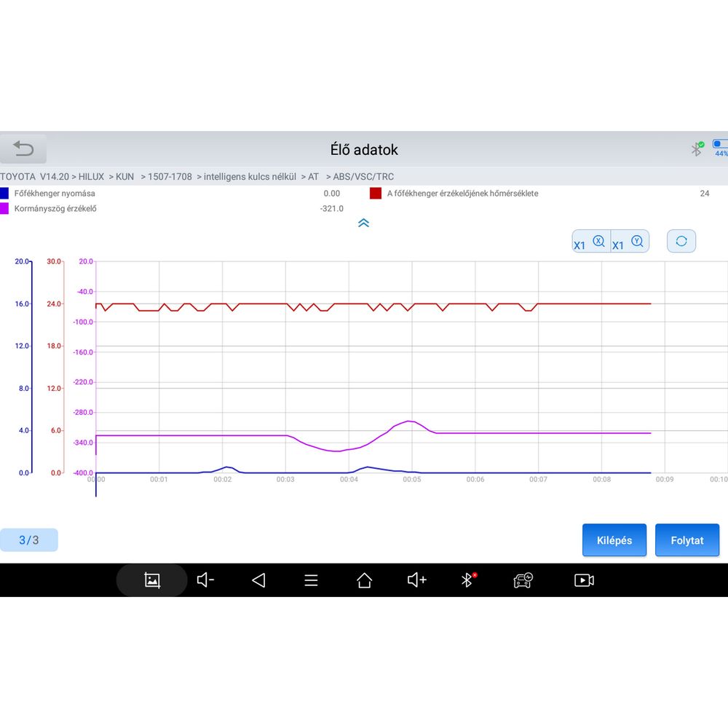Image resolution: width=728 pixels, height=728 pixels.
Task: Tap the triangle back navigation icon
Action: pyautogui.click(x=258, y=580)
